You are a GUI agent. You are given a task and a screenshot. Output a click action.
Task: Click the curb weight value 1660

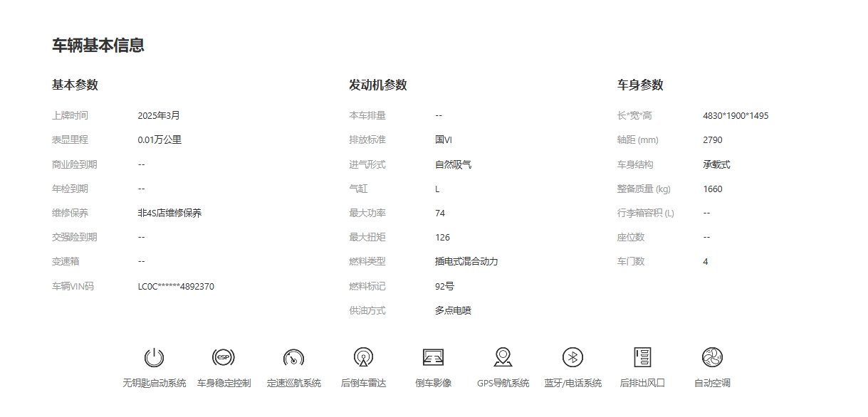[x=712, y=189]
